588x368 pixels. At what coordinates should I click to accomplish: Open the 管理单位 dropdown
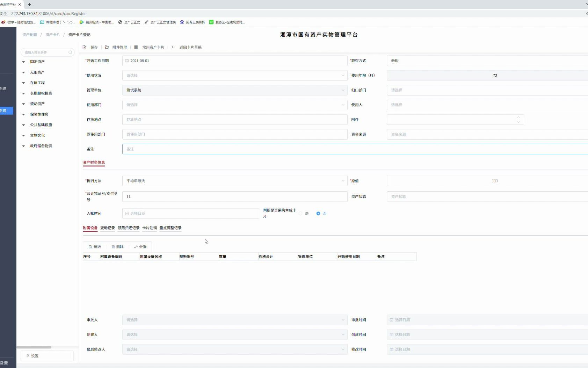(235, 90)
